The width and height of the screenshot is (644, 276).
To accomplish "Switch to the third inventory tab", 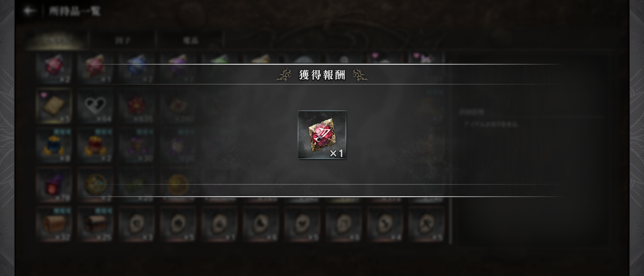I will coord(190,40).
